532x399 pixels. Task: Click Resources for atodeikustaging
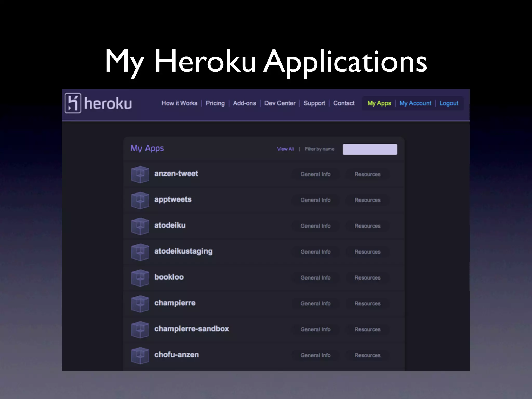(367, 252)
